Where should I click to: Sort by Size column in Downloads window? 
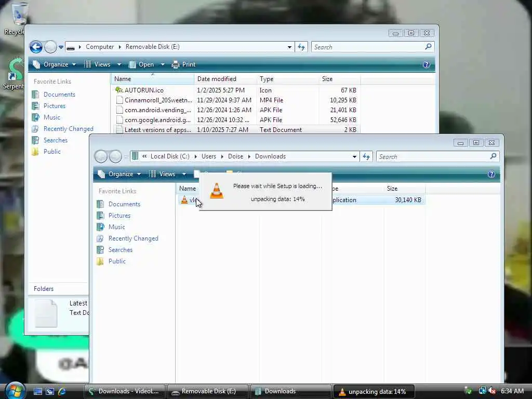click(x=404, y=188)
